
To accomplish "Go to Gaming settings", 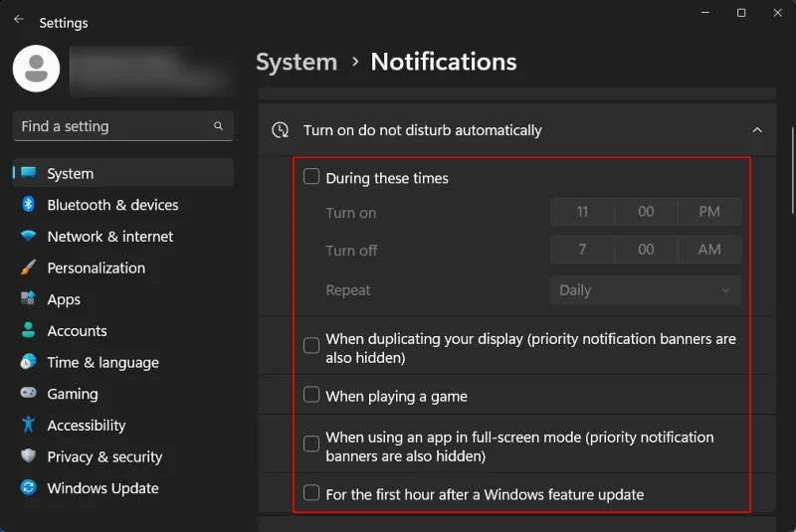I will click(x=122, y=393).
